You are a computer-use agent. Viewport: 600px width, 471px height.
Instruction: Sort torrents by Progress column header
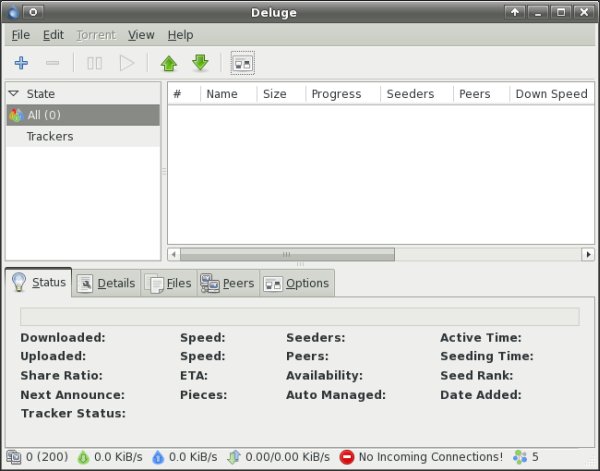[336, 94]
